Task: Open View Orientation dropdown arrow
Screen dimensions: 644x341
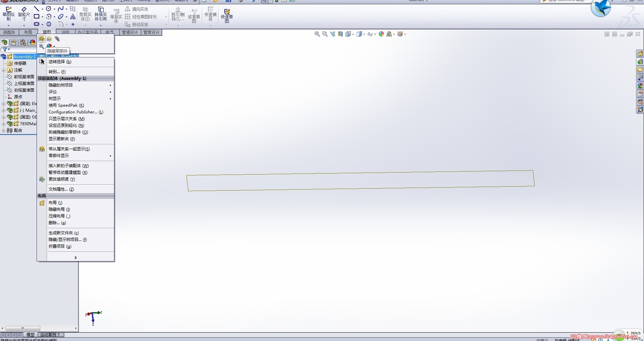Action: pyautogui.click(x=353, y=34)
